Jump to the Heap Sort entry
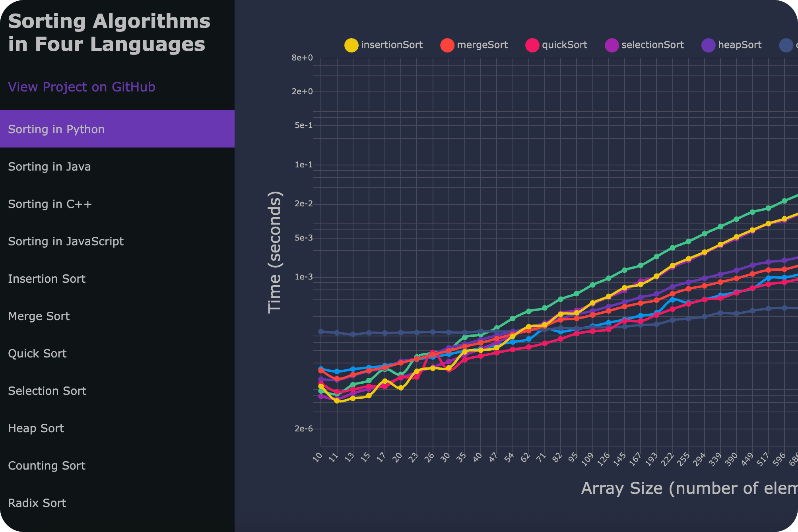Image resolution: width=798 pixels, height=532 pixels. click(36, 428)
